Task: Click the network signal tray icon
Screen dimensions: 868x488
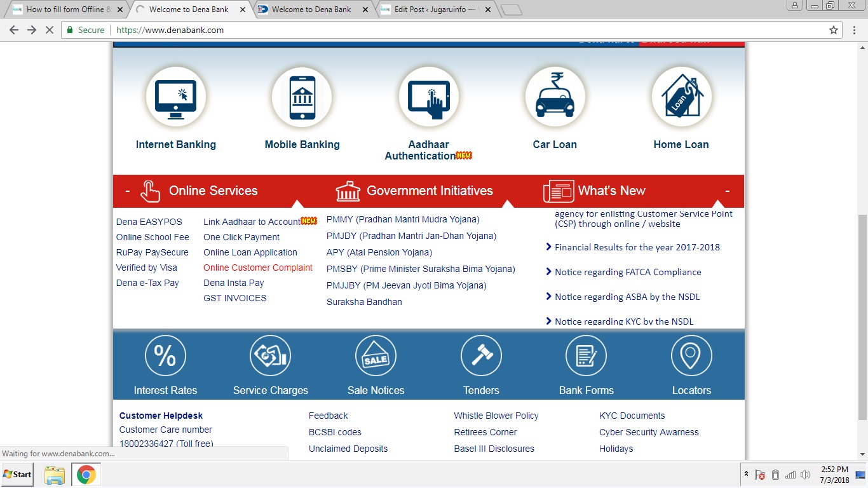Action: point(790,475)
